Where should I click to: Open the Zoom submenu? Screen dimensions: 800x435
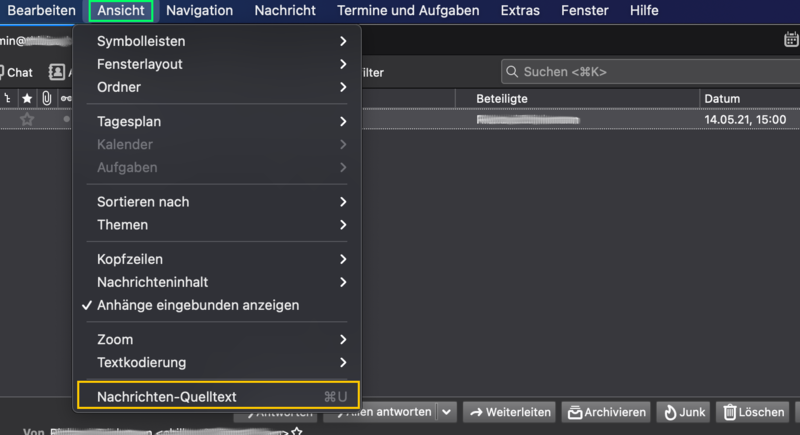218,340
